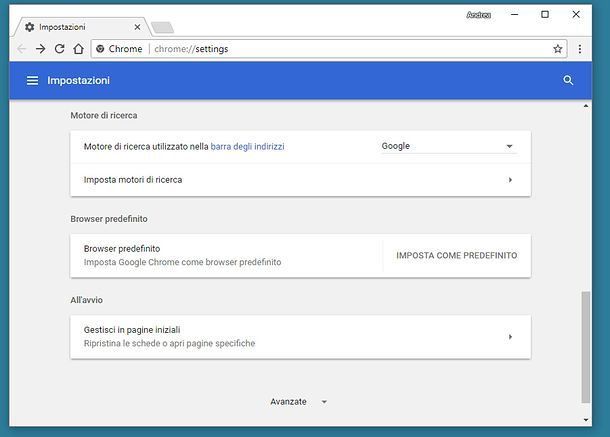Click the Impostazioni header title
Viewport: 610px width, 437px height.
[79, 81]
